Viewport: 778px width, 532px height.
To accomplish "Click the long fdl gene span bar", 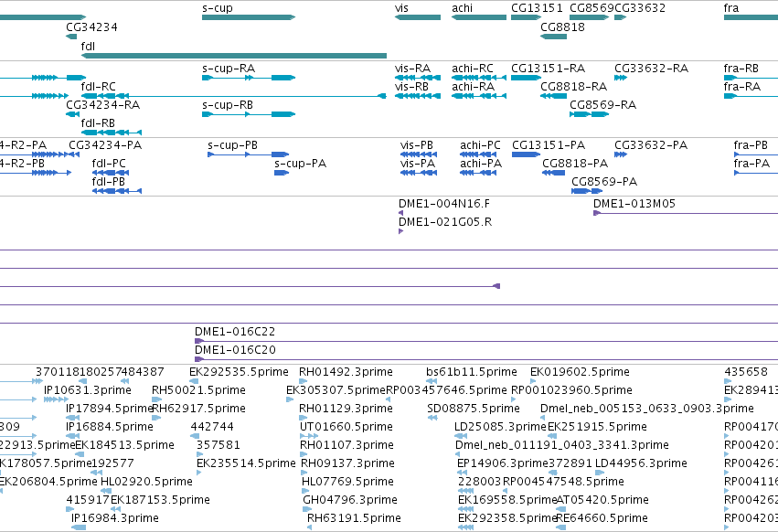I will pyautogui.click(x=234, y=56).
